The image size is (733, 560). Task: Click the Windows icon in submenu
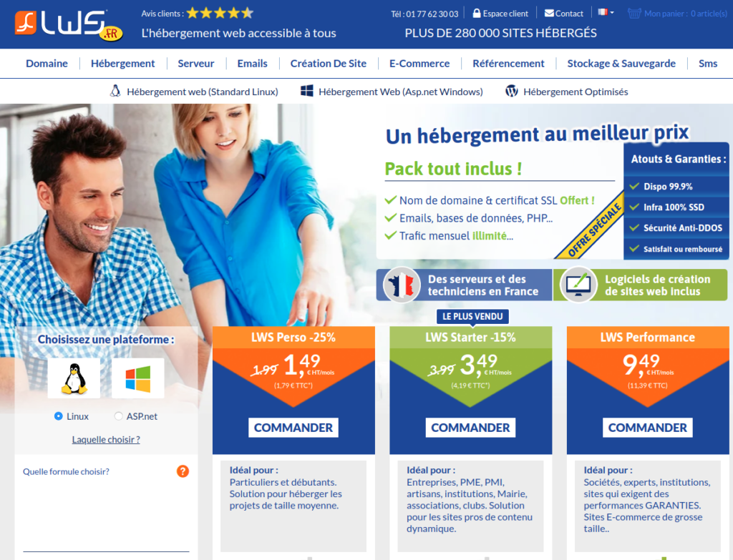[306, 91]
